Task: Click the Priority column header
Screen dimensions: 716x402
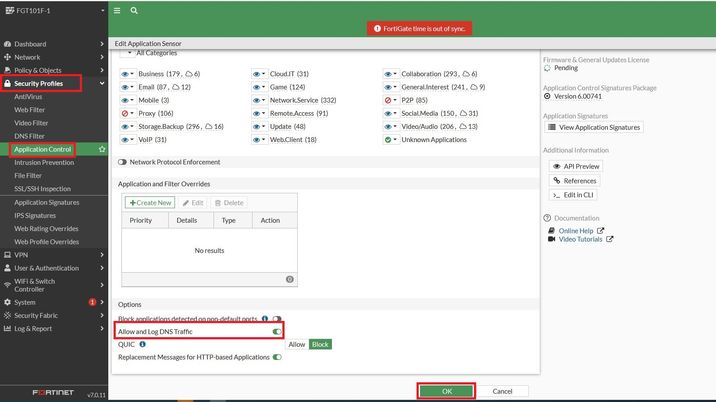Action: (145, 220)
